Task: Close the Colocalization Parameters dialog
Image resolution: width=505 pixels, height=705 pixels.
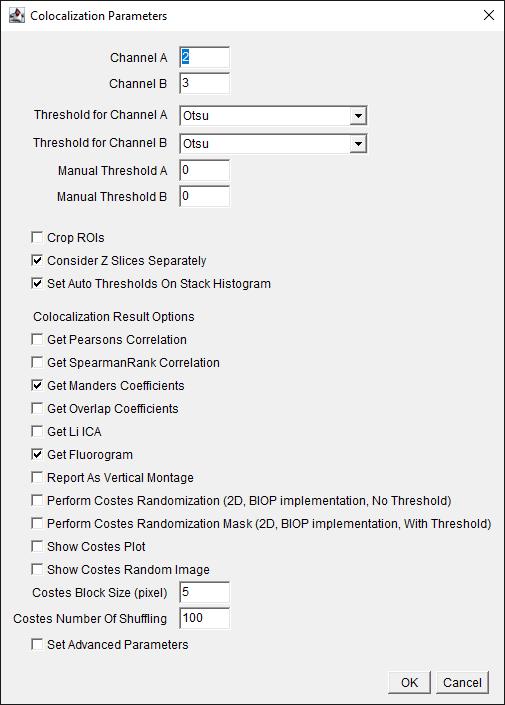Action: pos(489,15)
